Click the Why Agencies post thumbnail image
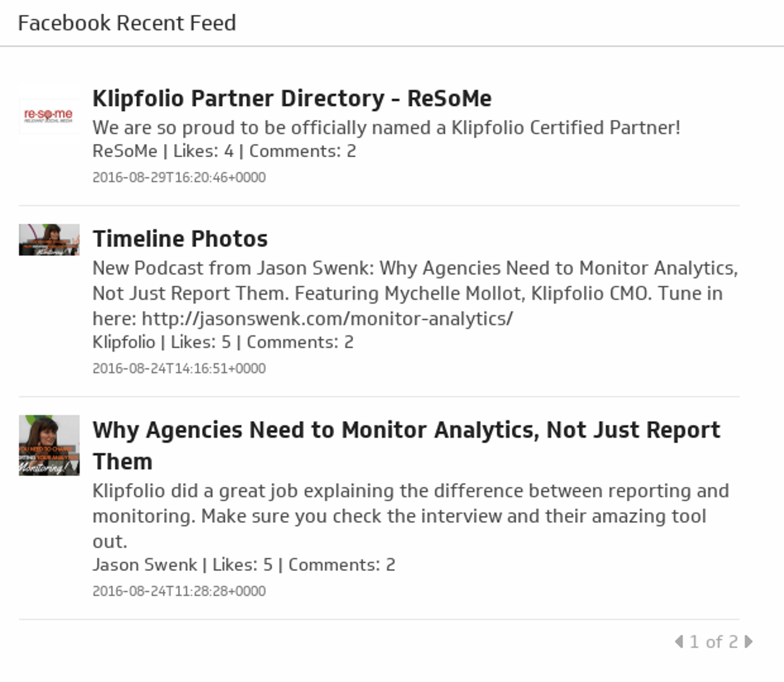Screen dimensions: 784x682 (49, 445)
